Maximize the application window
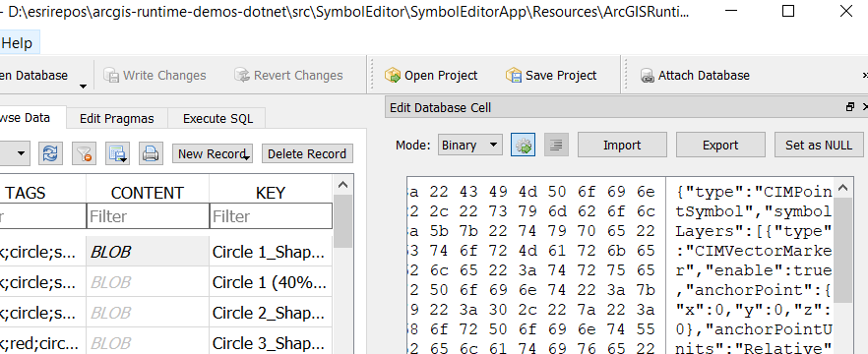 pos(788,11)
